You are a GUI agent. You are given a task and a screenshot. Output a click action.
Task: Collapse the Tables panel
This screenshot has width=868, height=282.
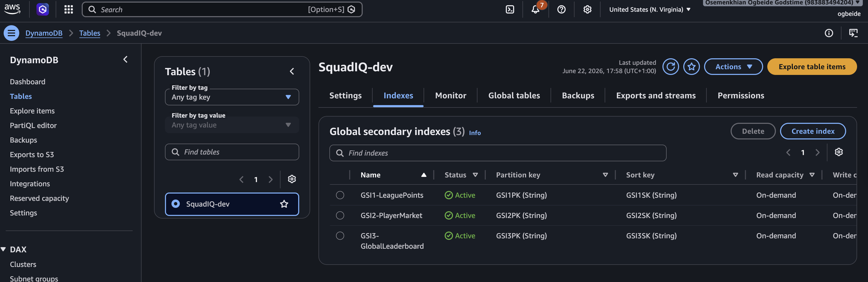292,72
